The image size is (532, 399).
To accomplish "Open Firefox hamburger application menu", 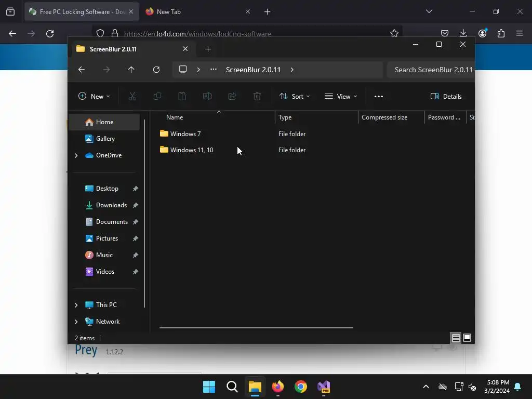I will coord(520,33).
